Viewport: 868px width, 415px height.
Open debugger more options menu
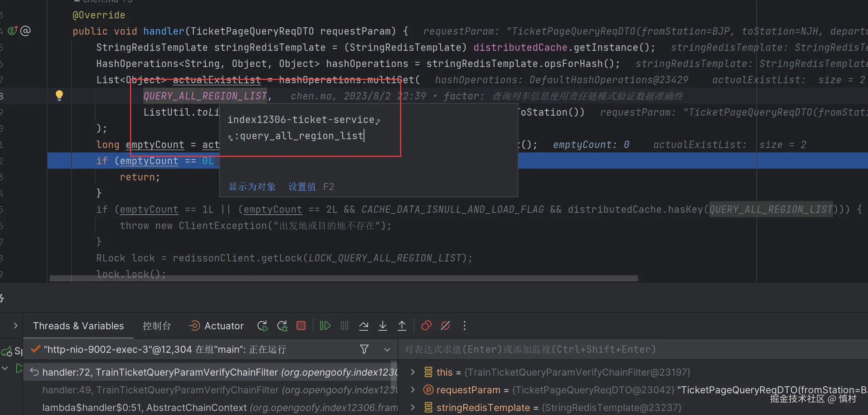tap(464, 326)
